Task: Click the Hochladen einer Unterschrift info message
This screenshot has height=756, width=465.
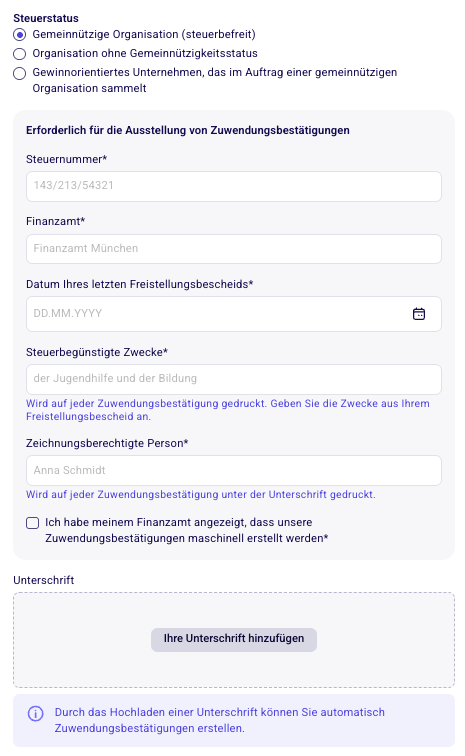Action: [x=219, y=720]
